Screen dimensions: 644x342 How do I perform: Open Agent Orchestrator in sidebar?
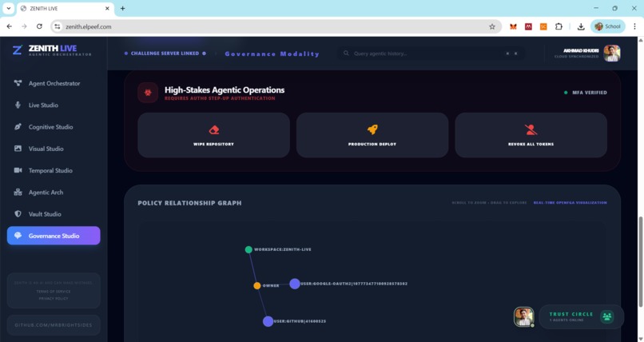tap(54, 83)
